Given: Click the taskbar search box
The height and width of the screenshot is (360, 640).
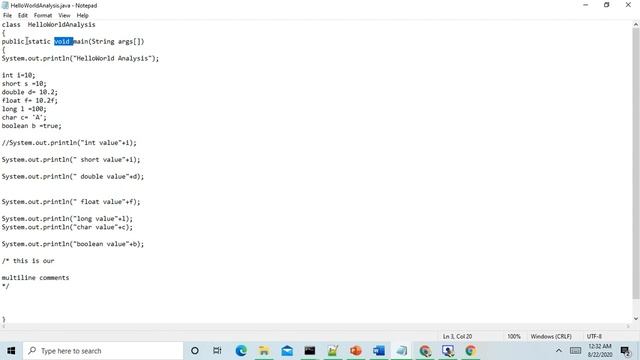Looking at the screenshot, I should 102,351.
